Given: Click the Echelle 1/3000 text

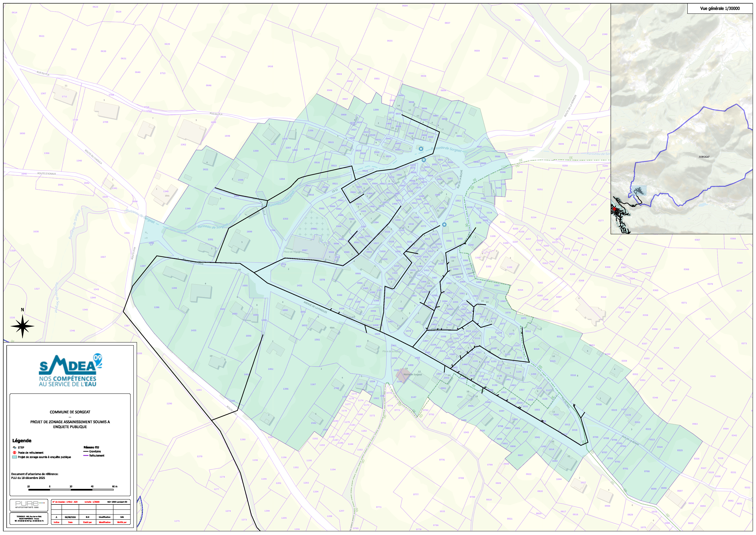Looking at the screenshot, I should (x=92, y=502).
